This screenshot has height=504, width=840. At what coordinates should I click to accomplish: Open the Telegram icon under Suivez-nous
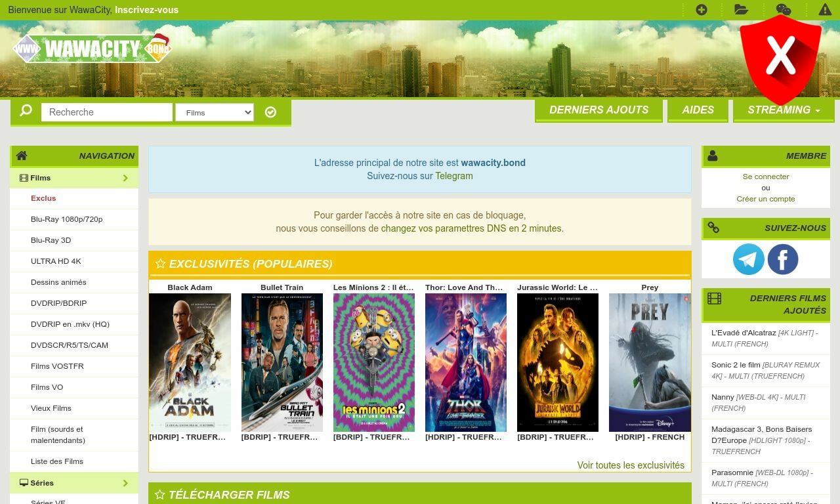749,259
